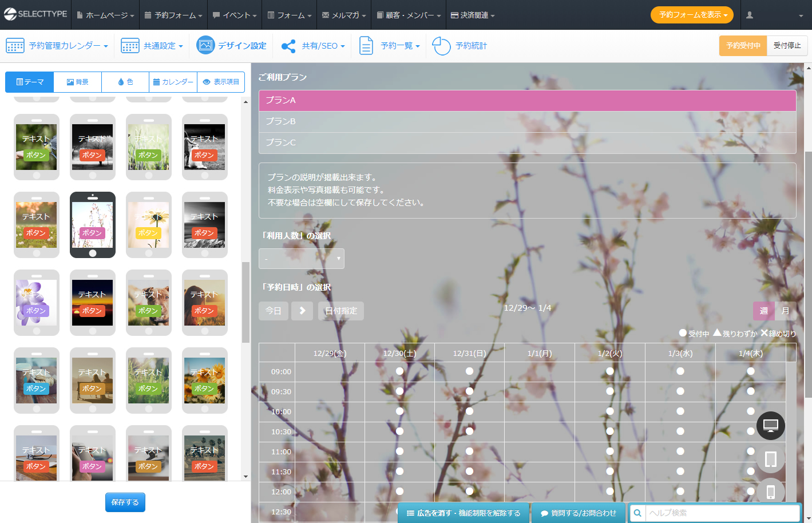
Task: Click the desktop preview monitor icon
Action: [x=770, y=426]
